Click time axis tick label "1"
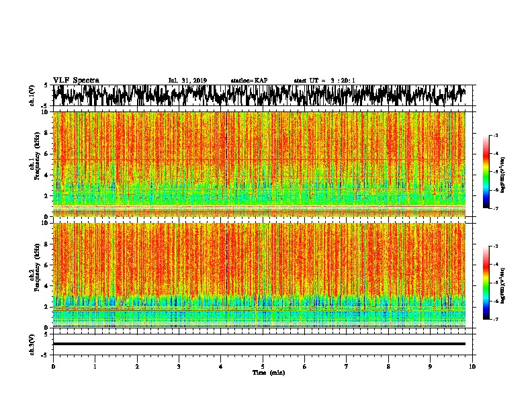532x411 pixels. 95,367
